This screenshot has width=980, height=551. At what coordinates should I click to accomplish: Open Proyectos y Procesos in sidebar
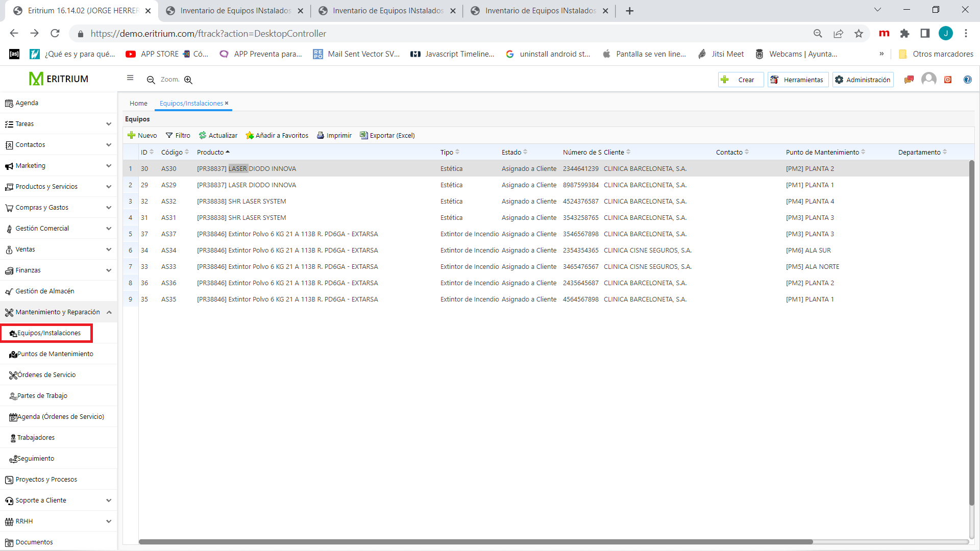pyautogui.click(x=59, y=480)
